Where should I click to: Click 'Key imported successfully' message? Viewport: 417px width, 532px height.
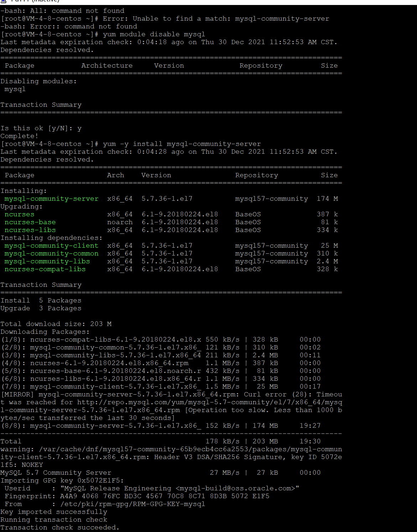(x=53, y=512)
